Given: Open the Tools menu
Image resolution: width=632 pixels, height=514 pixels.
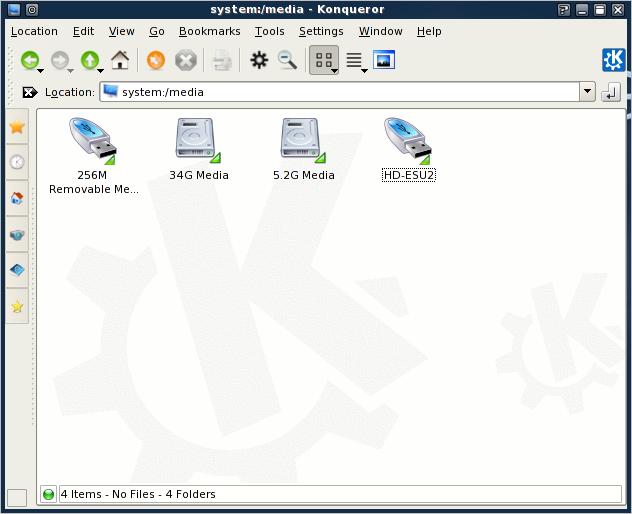Looking at the screenshot, I should click(x=270, y=31).
